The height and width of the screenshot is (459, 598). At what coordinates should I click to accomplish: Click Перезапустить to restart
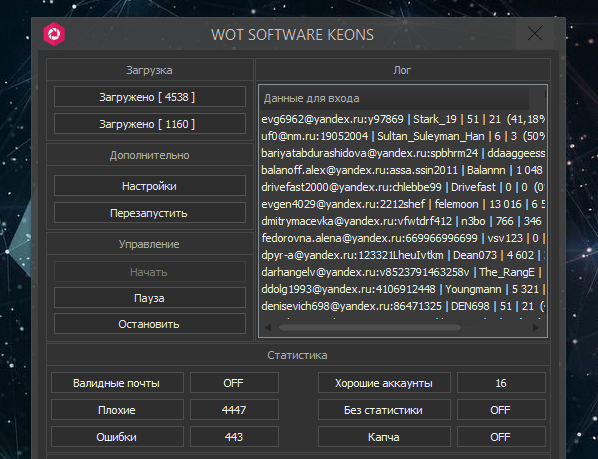point(150,213)
